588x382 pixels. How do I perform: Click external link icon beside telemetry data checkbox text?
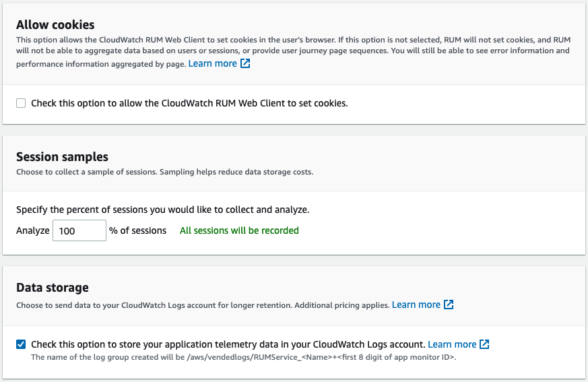[x=484, y=344]
